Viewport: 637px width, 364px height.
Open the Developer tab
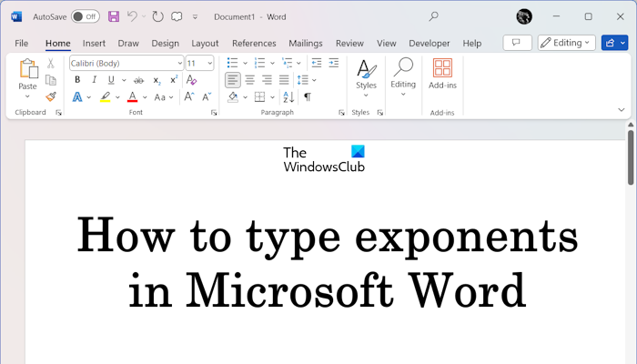430,43
